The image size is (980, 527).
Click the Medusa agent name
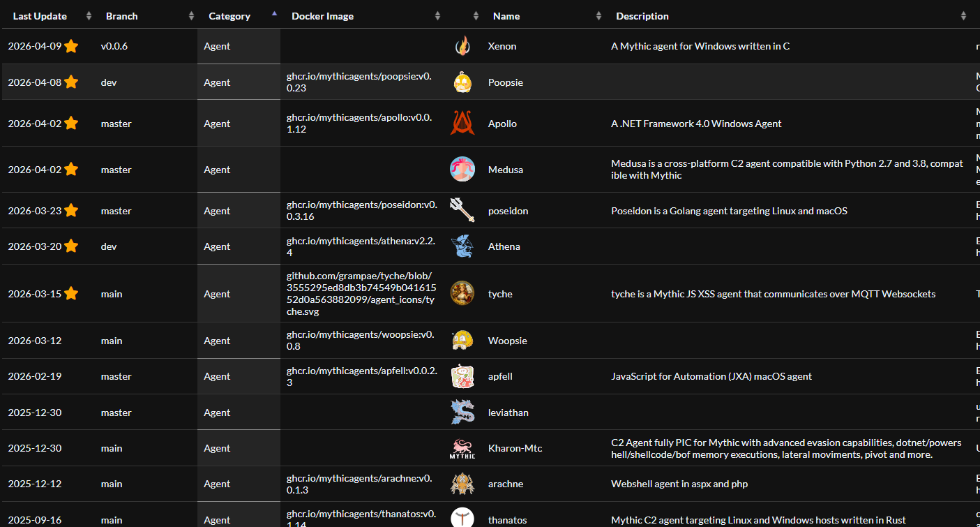pyautogui.click(x=506, y=170)
